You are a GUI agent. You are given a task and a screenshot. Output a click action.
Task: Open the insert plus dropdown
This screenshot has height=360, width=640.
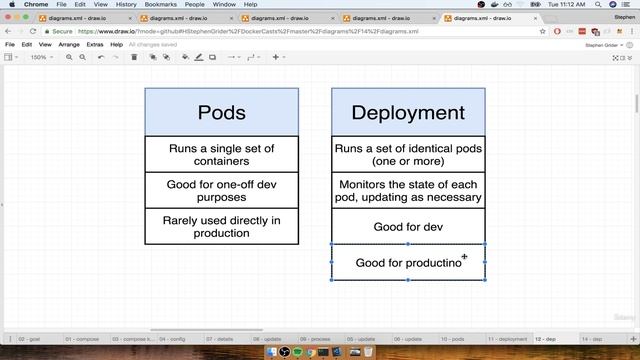click(278, 58)
